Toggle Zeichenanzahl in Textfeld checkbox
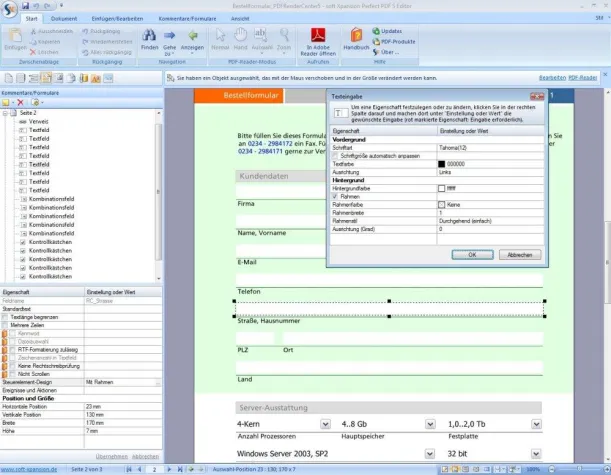The image size is (611, 475). (12, 358)
